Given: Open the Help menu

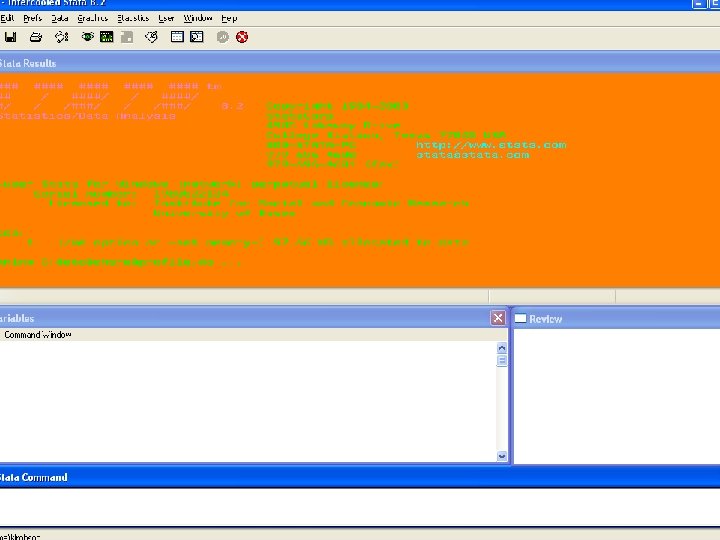Looking at the screenshot, I should [x=229, y=18].
